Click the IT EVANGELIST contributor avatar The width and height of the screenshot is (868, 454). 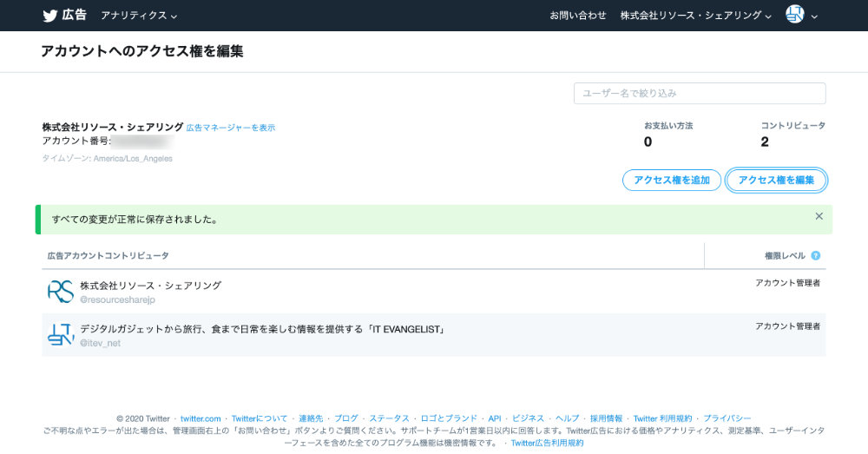pyautogui.click(x=61, y=334)
